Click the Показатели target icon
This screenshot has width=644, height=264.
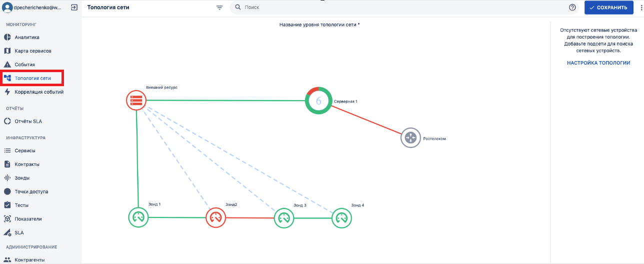7,219
